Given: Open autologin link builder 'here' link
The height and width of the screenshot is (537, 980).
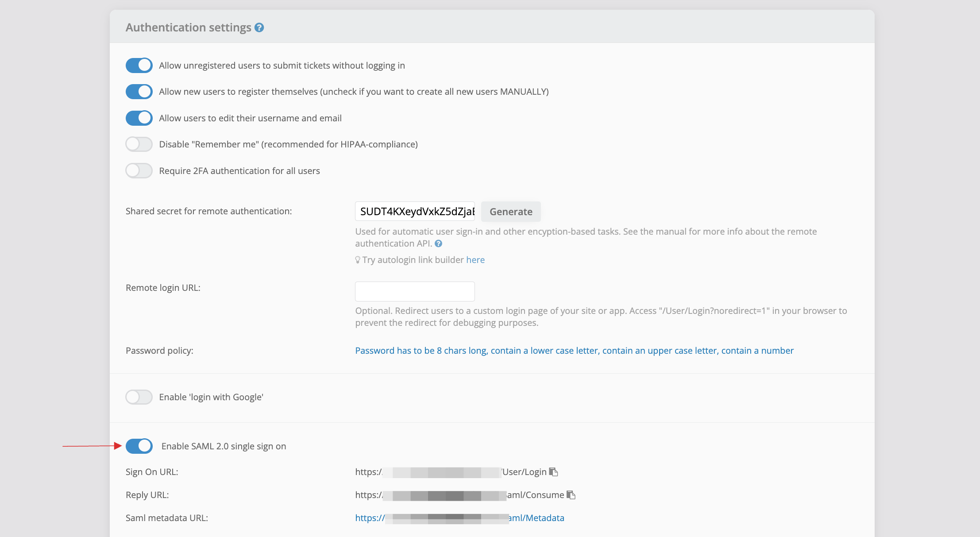Looking at the screenshot, I should pyautogui.click(x=475, y=260).
